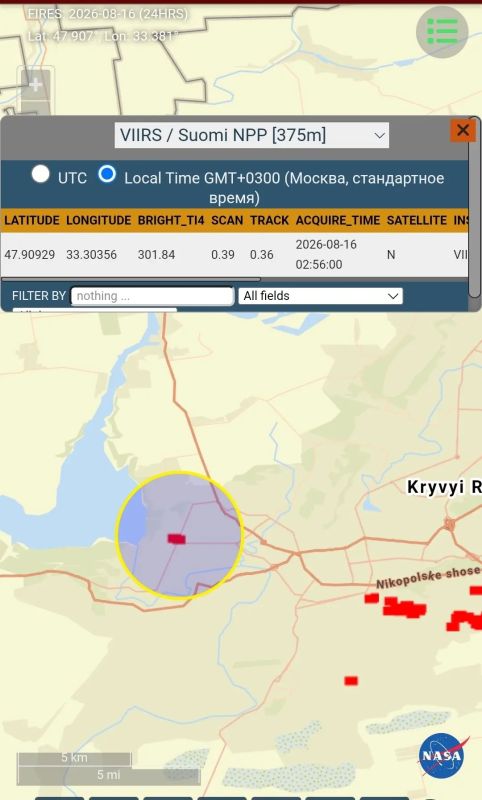Close the fire data popup panel
Image resolution: width=482 pixels, height=800 pixels.
click(x=463, y=130)
